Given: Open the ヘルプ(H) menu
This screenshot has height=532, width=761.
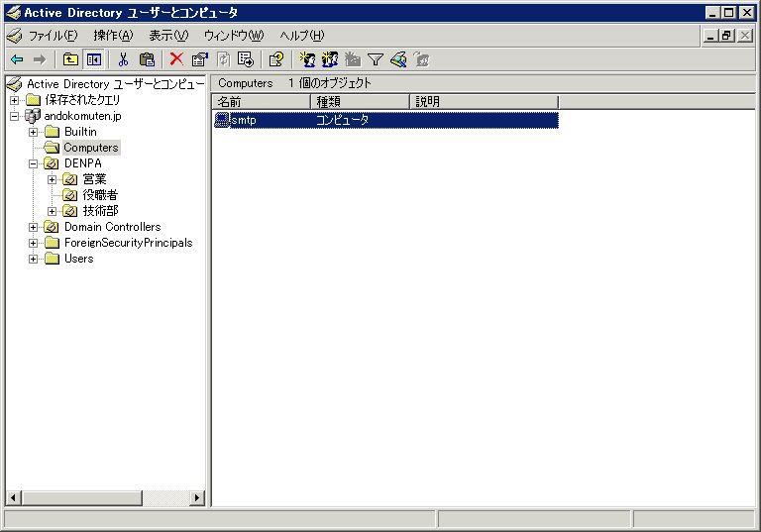Looking at the screenshot, I should tap(302, 36).
